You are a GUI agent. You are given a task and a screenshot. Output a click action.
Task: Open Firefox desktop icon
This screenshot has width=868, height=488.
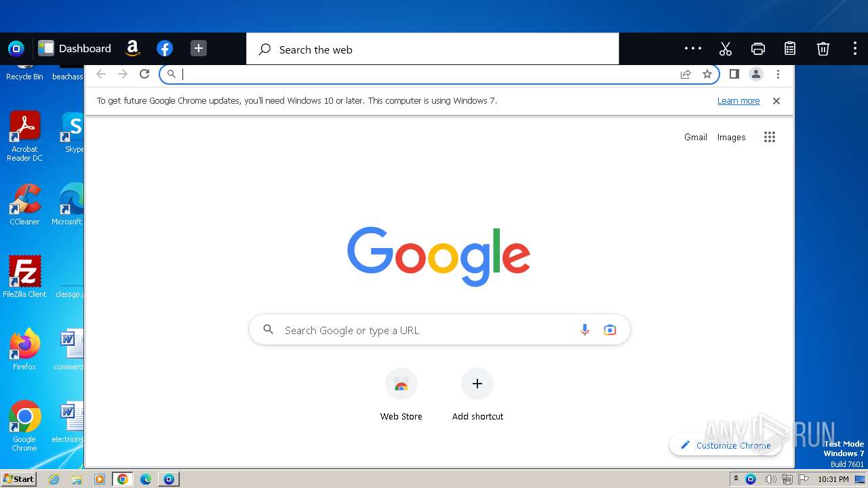(x=24, y=349)
